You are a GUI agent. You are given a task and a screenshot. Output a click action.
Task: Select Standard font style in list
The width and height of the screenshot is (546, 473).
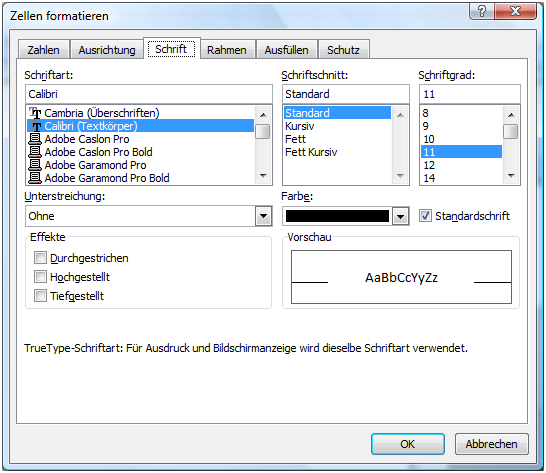tap(337, 113)
